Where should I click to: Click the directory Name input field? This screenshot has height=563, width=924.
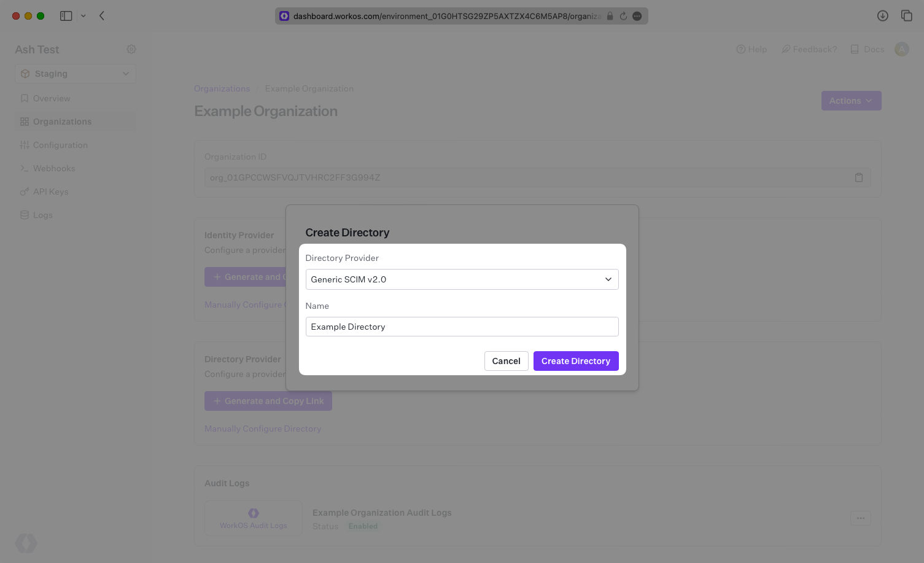[x=462, y=327]
